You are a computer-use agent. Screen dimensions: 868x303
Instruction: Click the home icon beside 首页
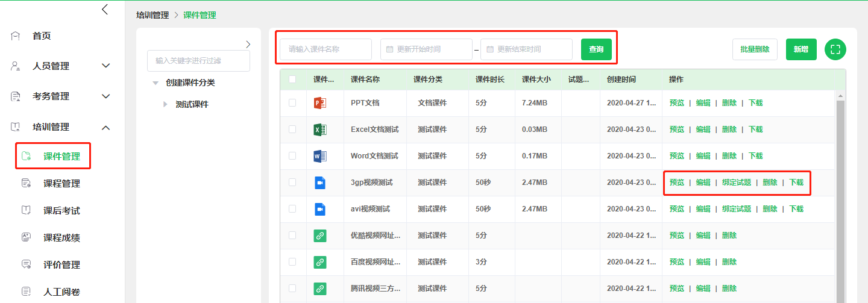point(16,36)
